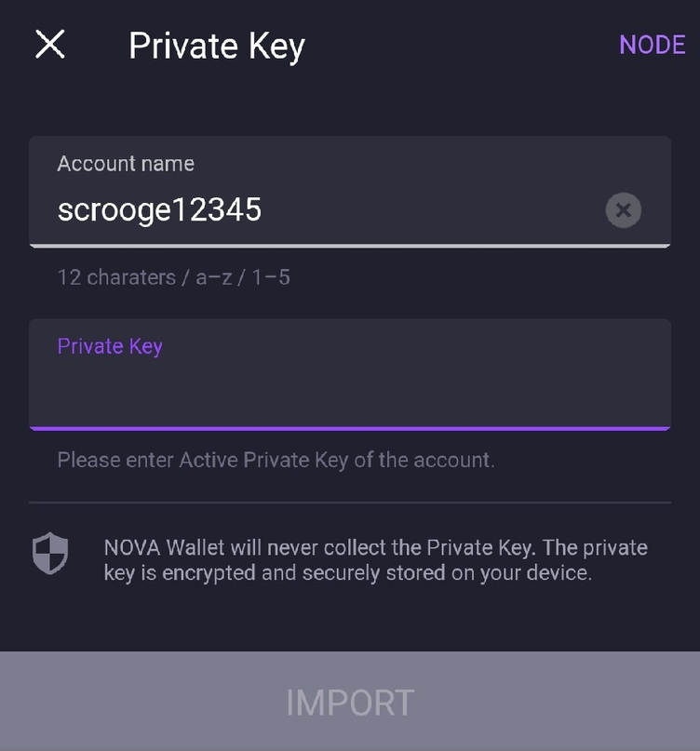Close the Private Key import screen
The width and height of the screenshot is (700, 751).
tap(50, 44)
